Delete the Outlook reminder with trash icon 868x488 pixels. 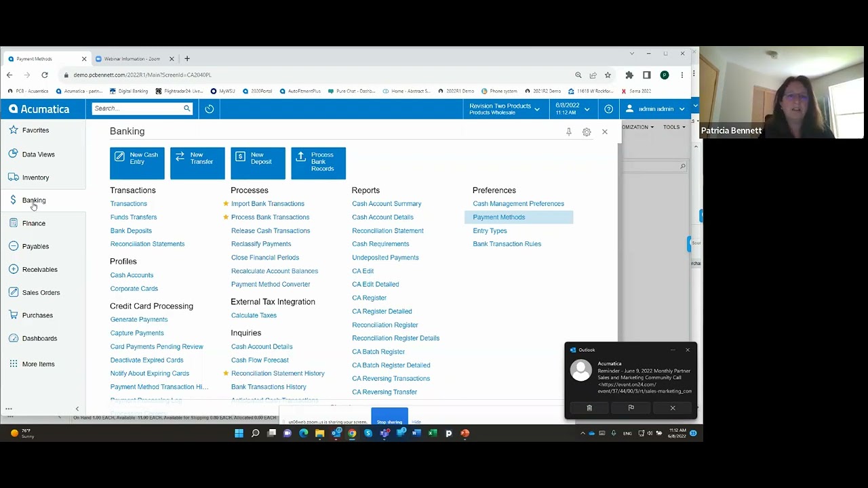point(589,408)
